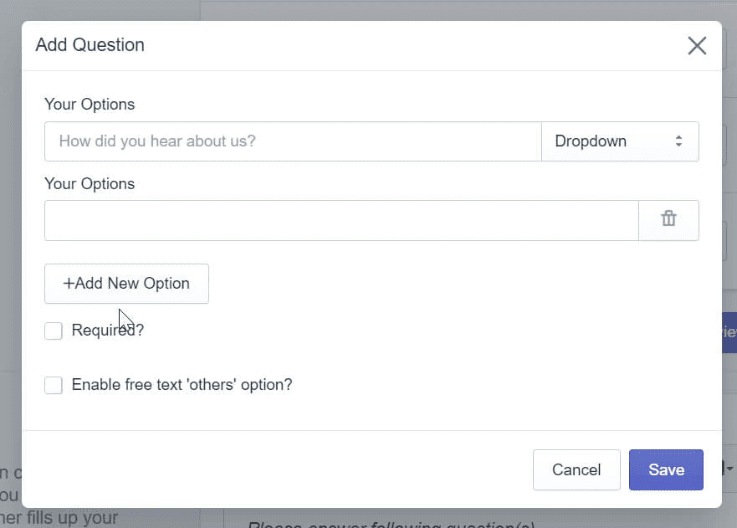Focus the 'How did you hear about us?' field
737x528 pixels.
[292, 141]
